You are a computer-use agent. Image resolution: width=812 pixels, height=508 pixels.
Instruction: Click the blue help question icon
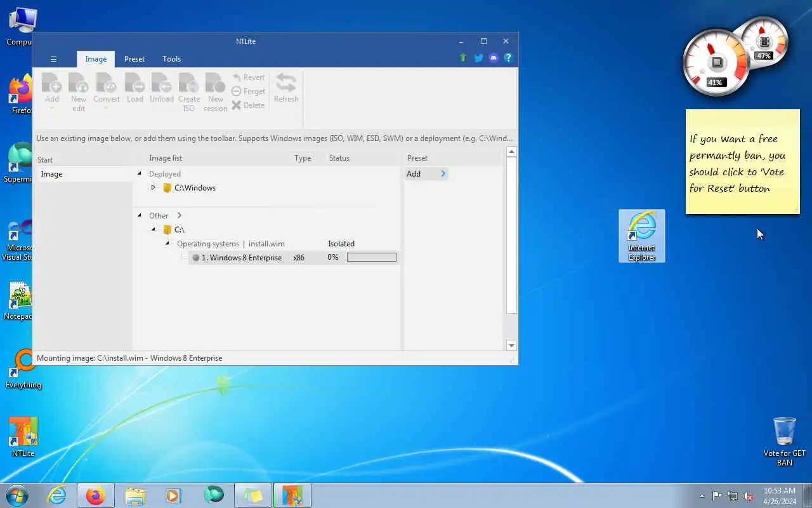point(508,58)
